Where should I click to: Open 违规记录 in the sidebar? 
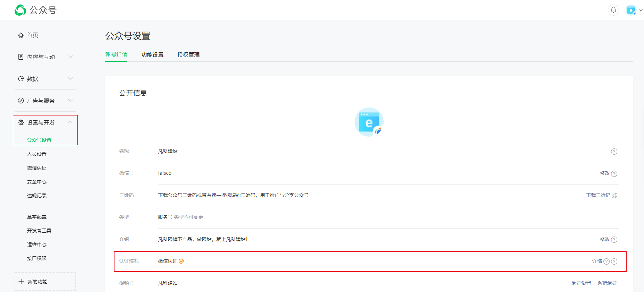point(37,196)
